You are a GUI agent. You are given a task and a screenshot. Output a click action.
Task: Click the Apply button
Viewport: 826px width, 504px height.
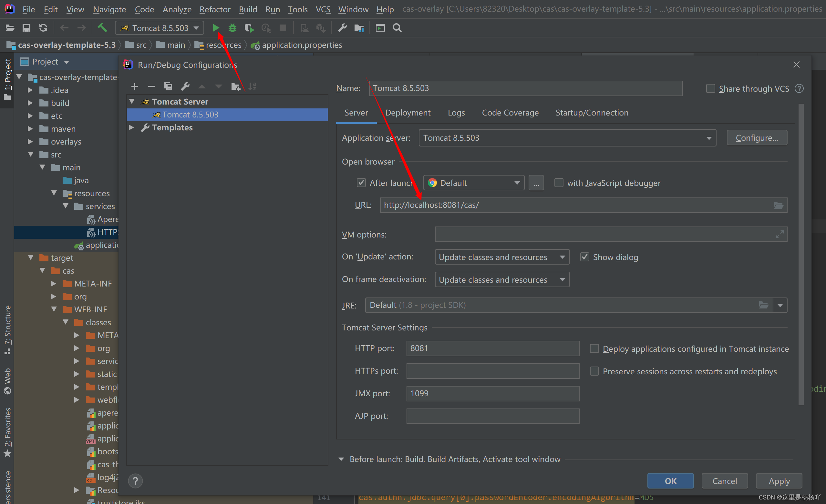coord(779,481)
